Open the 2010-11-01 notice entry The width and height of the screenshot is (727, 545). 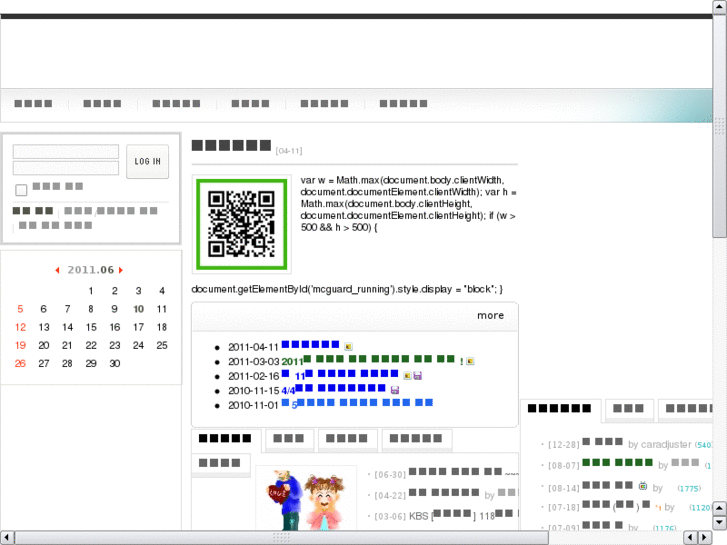click(357, 404)
